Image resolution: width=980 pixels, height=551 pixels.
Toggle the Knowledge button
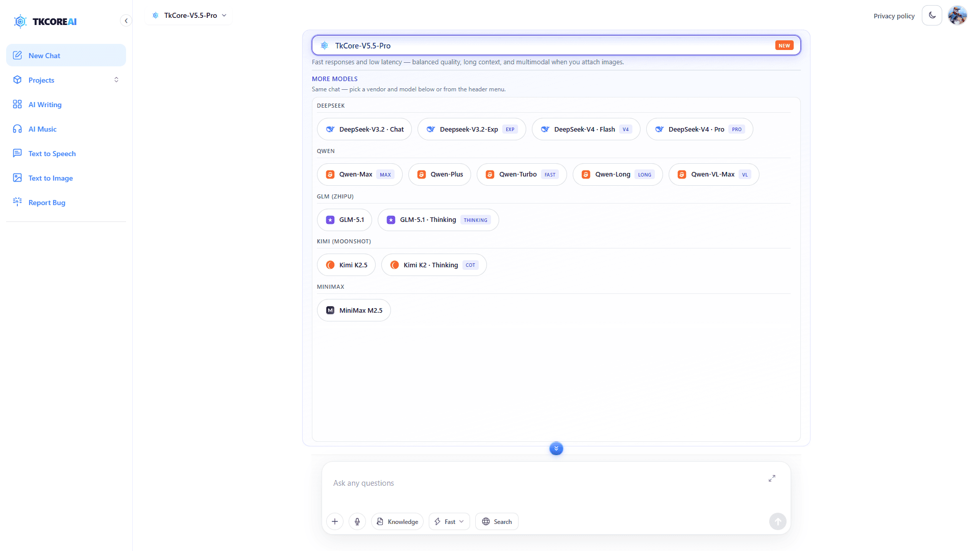(397, 521)
